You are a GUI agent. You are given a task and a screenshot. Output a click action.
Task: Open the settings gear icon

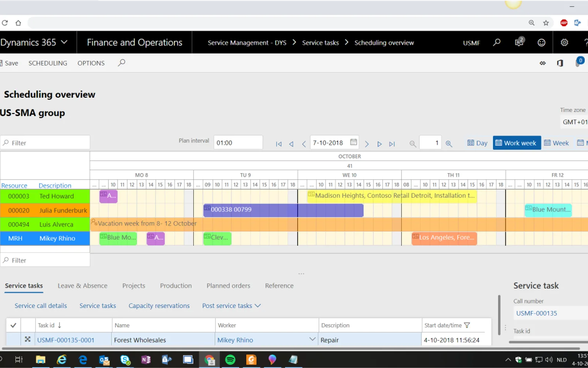click(x=564, y=42)
